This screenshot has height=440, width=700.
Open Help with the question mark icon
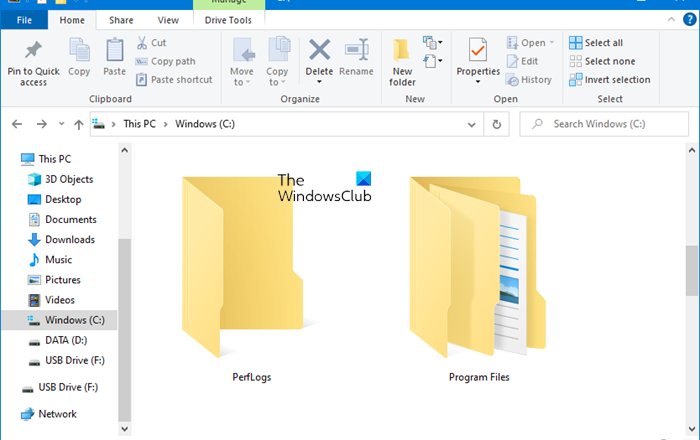coord(690,20)
